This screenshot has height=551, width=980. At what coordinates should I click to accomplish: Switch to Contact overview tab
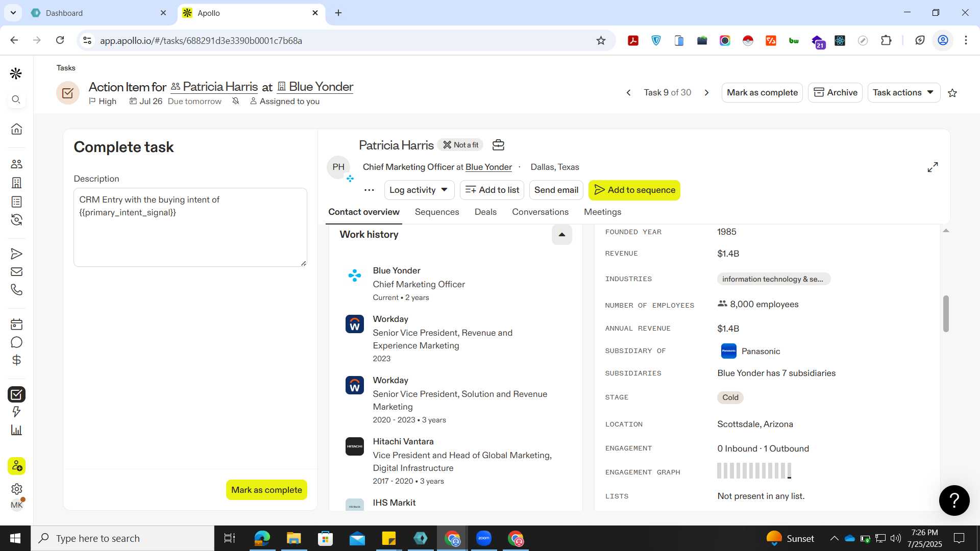point(363,212)
